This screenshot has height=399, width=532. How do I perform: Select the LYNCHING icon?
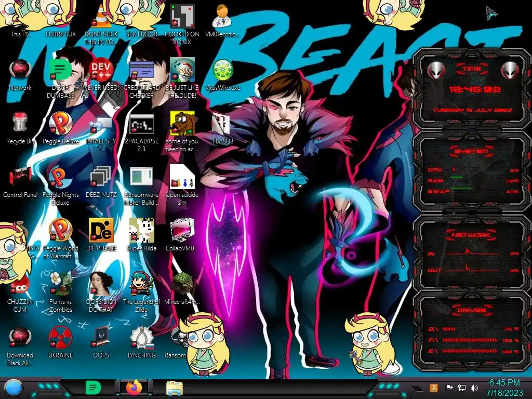pos(141,342)
